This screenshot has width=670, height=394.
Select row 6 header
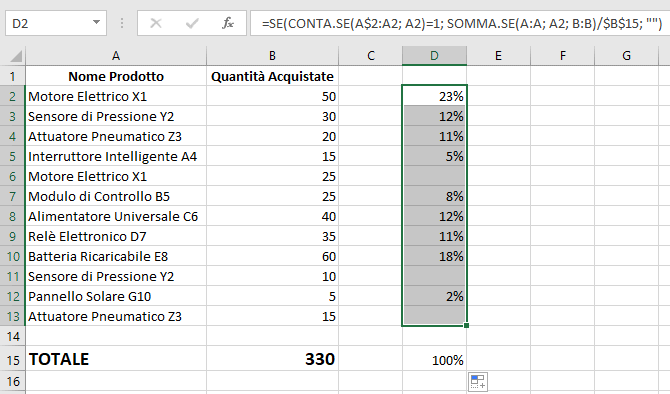tap(12, 176)
